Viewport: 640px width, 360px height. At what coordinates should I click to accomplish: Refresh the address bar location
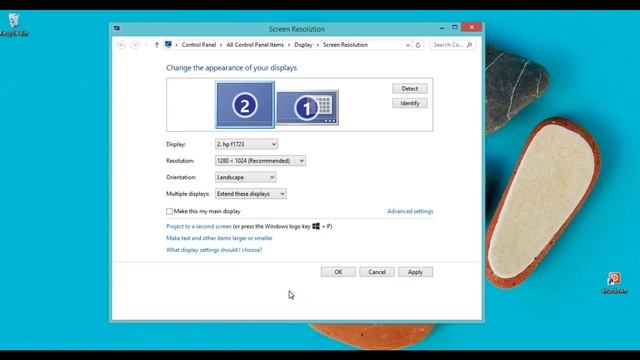click(418, 45)
